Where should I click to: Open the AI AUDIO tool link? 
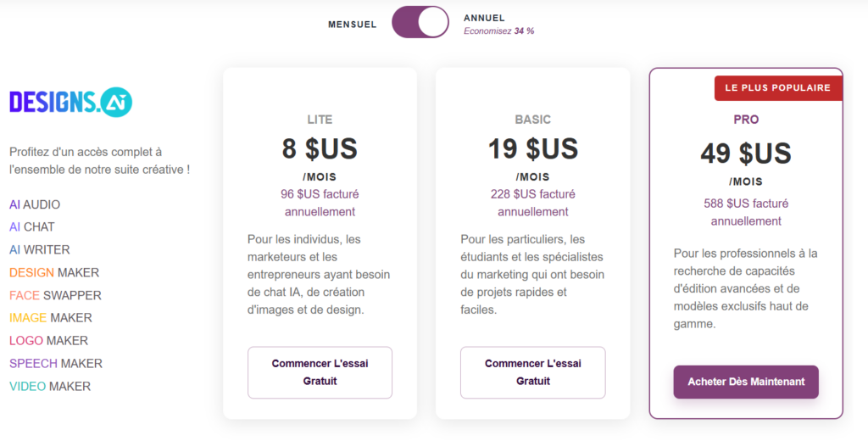point(35,204)
